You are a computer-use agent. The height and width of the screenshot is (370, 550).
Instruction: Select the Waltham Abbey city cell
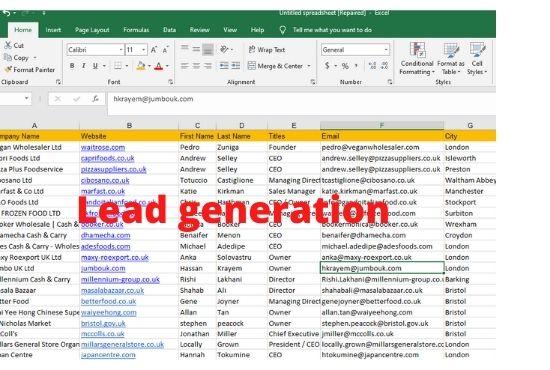tap(470, 180)
